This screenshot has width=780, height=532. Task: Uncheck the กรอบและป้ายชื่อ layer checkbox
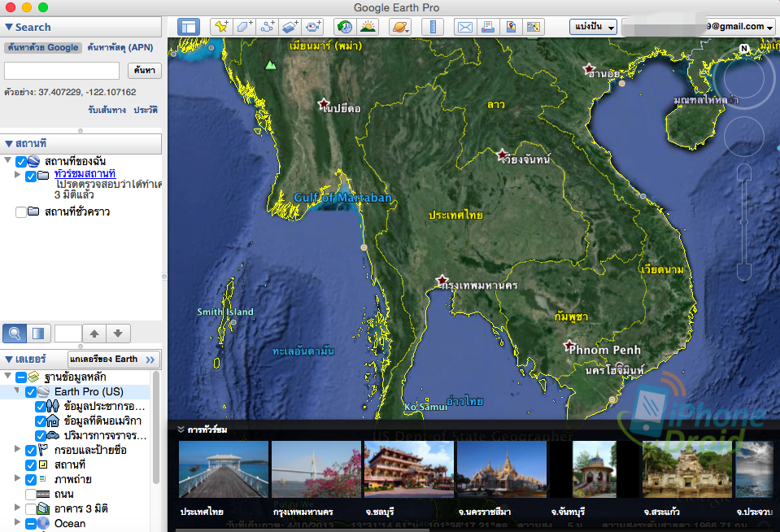31,451
